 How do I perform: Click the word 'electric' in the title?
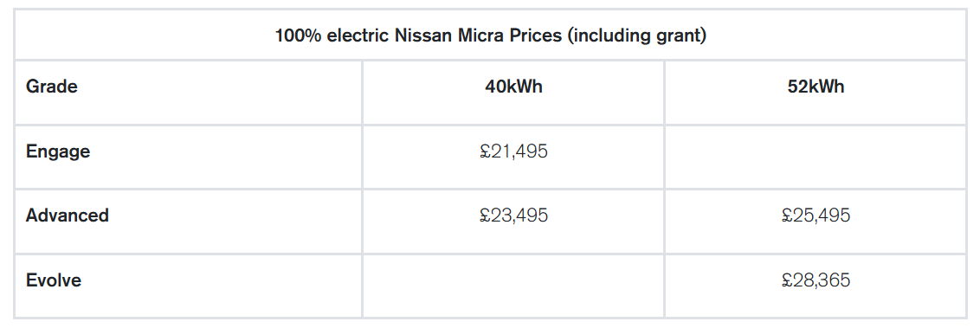coord(358,35)
